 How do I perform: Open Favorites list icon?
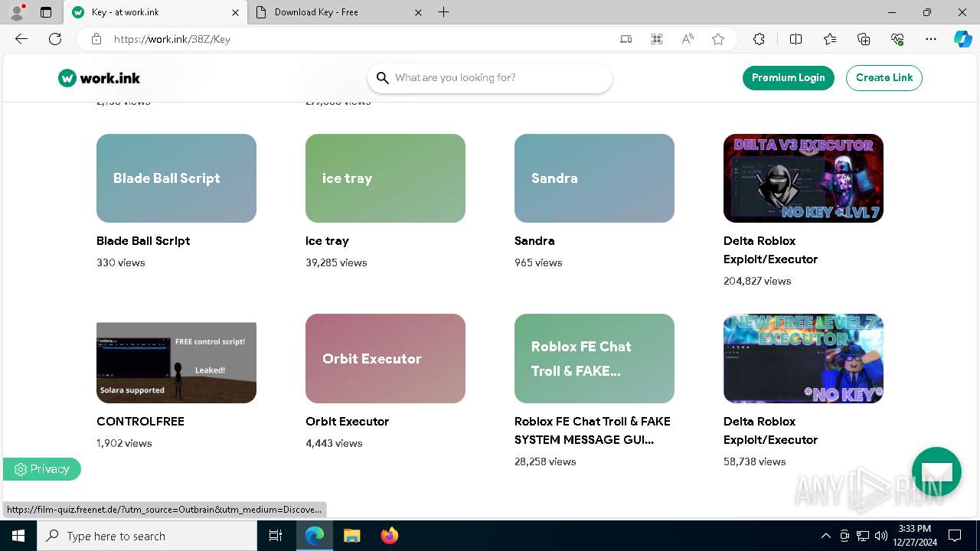point(830,39)
